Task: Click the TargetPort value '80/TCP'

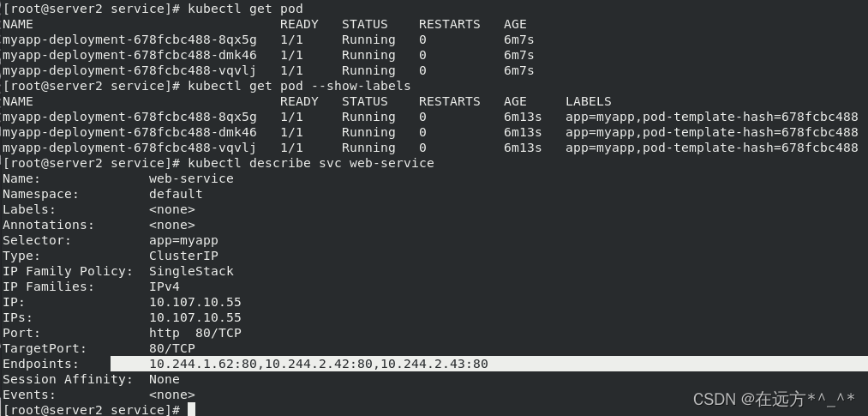Action: 171,348
